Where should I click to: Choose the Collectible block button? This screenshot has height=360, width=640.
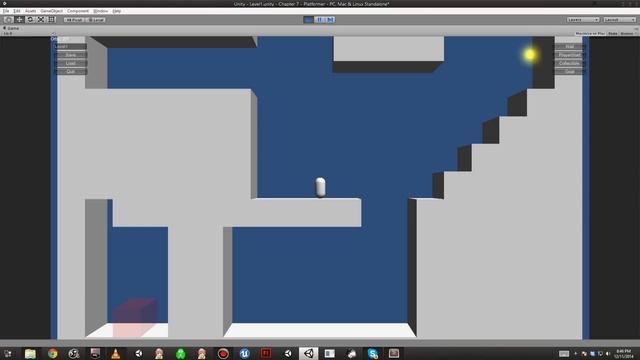(569, 63)
